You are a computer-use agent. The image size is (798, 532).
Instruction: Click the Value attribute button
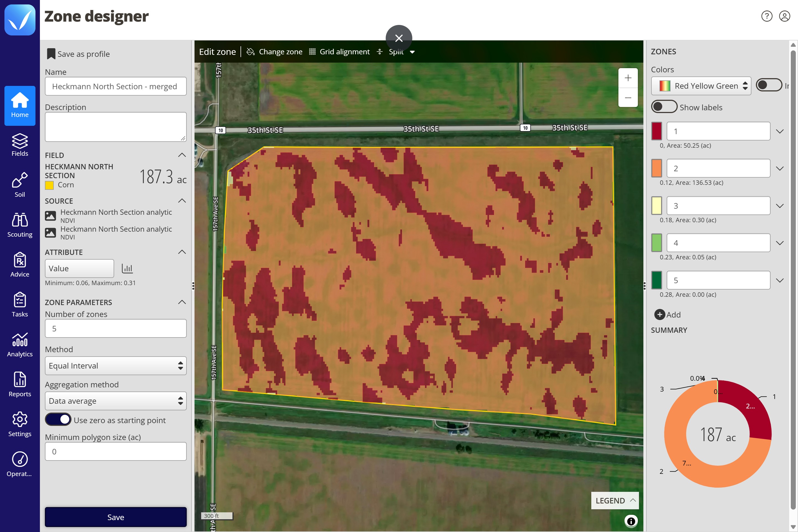click(80, 268)
